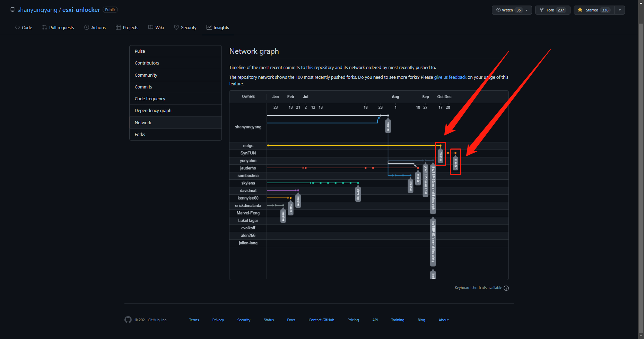Click the repository book icon
Image resolution: width=644 pixels, height=339 pixels.
(12, 10)
